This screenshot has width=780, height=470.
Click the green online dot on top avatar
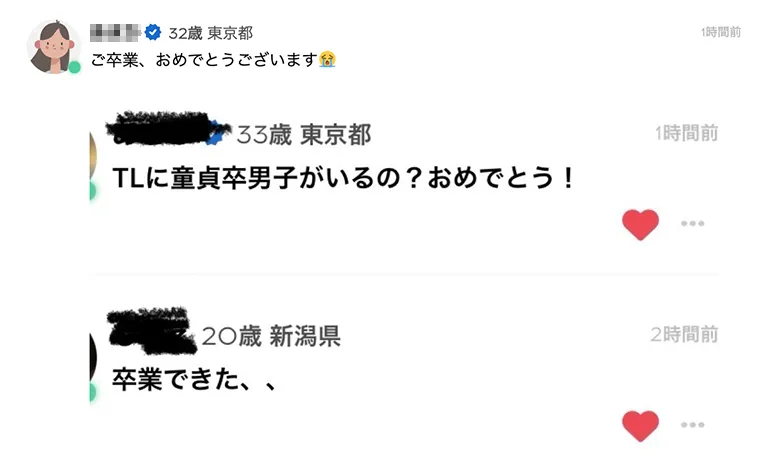74,67
